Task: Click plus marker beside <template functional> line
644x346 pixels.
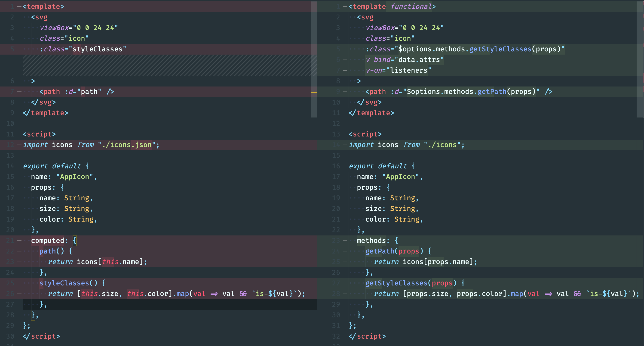Action: point(345,6)
